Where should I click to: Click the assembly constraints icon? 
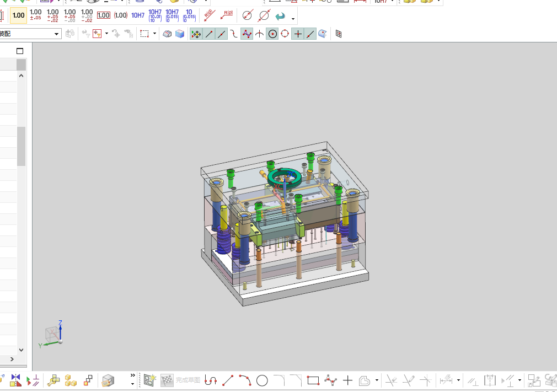(x=33, y=380)
